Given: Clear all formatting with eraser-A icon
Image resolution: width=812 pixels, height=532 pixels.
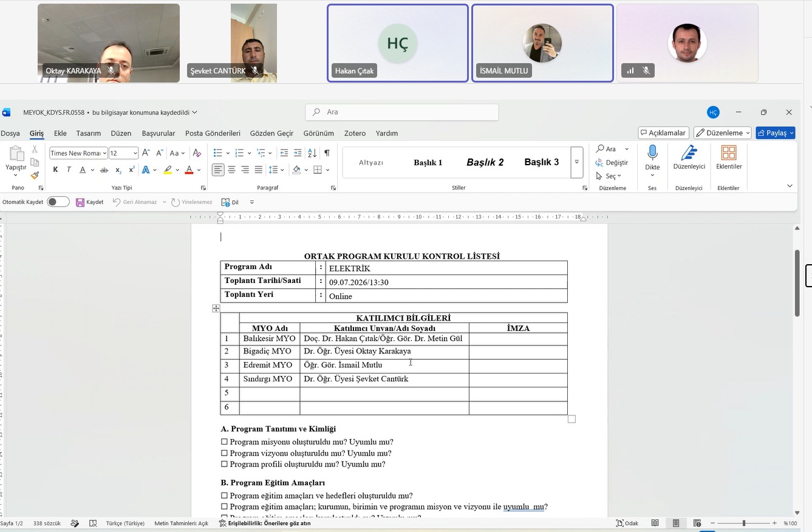Looking at the screenshot, I should click(197, 153).
